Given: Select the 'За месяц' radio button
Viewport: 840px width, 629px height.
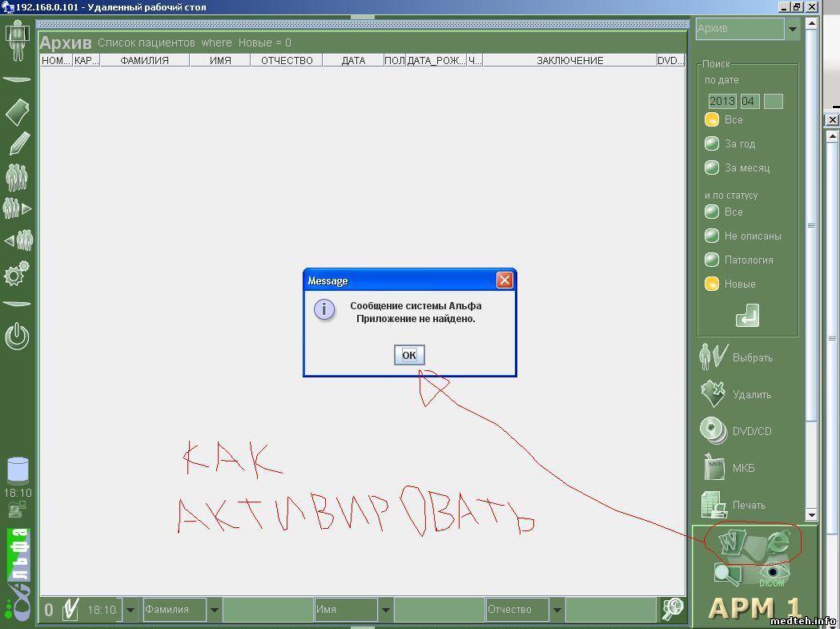Looking at the screenshot, I should pyautogui.click(x=711, y=168).
